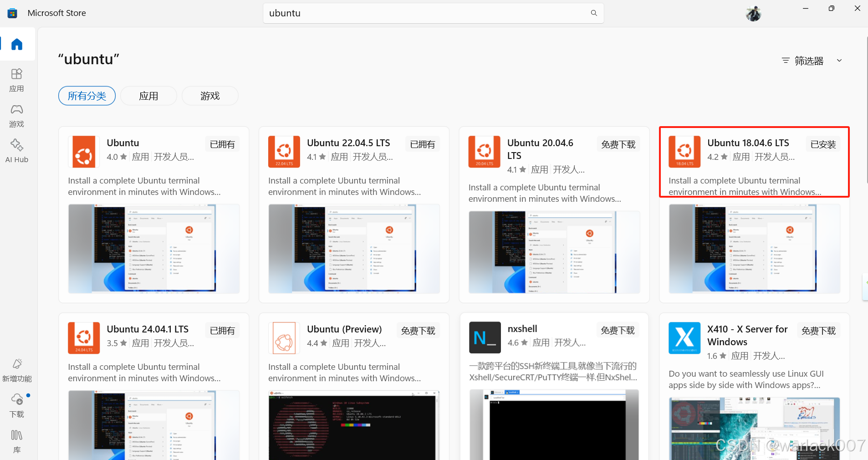Click the nxshell app icon

(x=485, y=337)
